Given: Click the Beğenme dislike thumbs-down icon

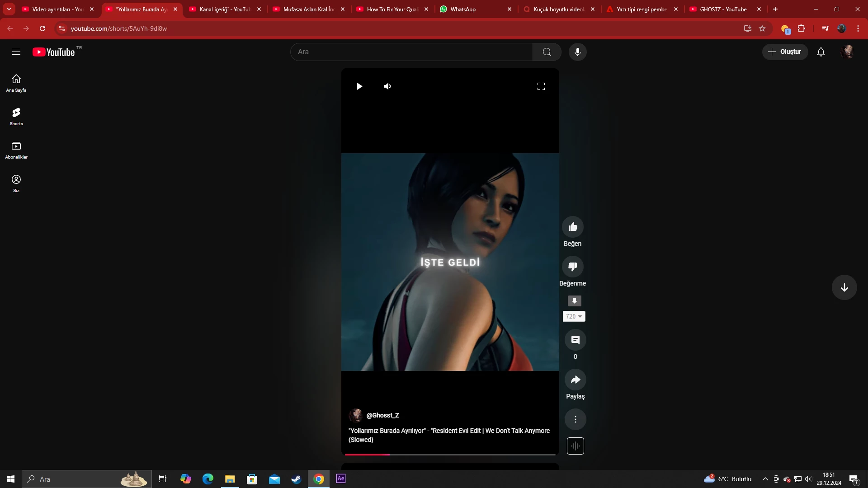Looking at the screenshot, I should tap(572, 267).
